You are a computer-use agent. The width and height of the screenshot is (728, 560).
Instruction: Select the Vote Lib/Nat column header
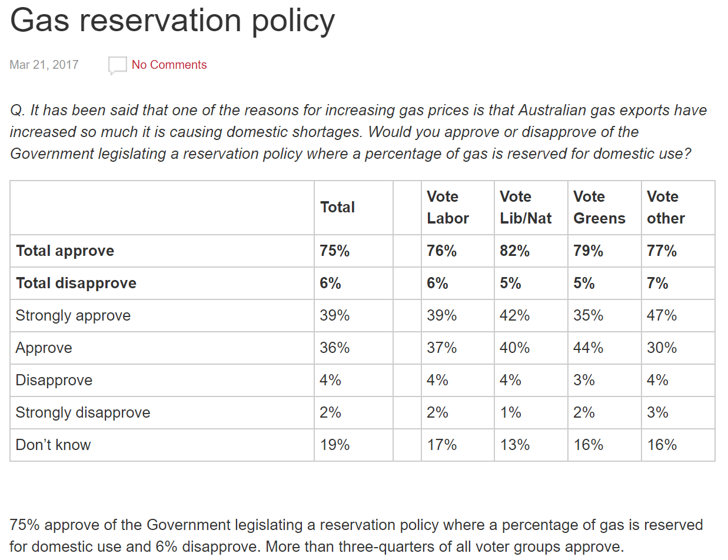[526, 207]
